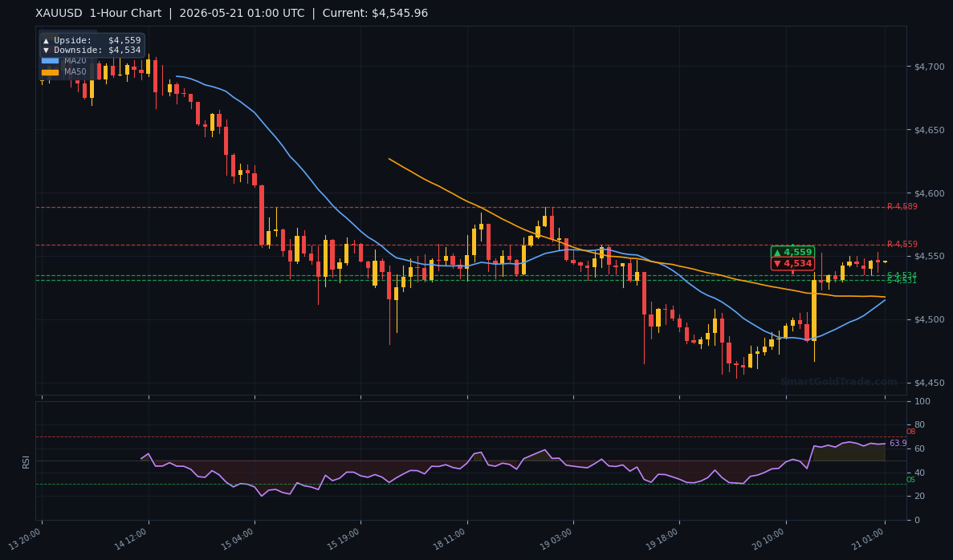This screenshot has width=953, height=560.
Task: Click the Upside $4,559 line in info box
Action: coord(92,41)
